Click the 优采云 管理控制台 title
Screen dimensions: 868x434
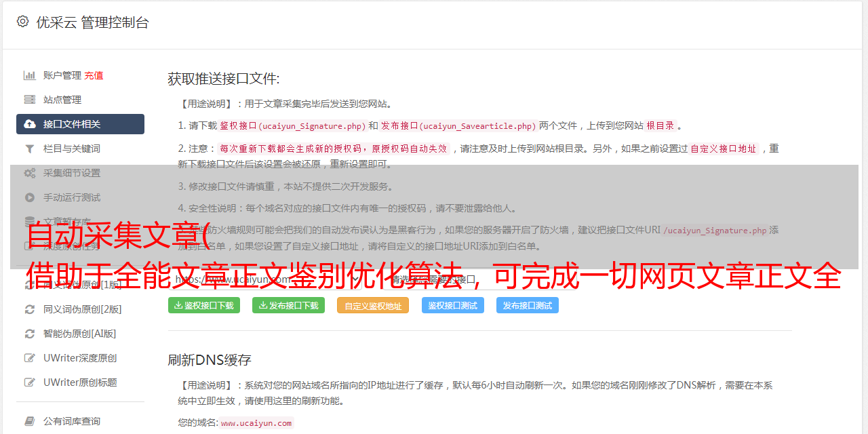[92, 22]
